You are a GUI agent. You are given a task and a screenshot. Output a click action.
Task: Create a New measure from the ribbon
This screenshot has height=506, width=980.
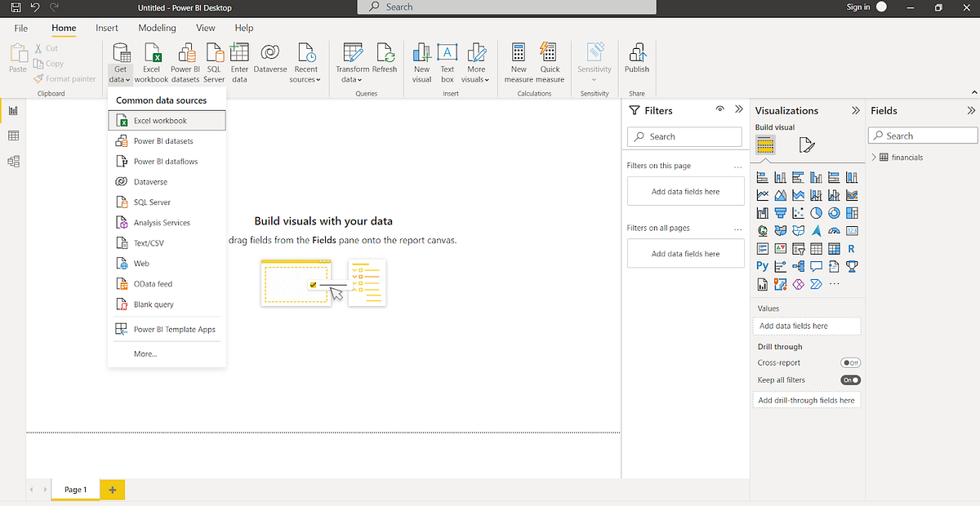[518, 61]
